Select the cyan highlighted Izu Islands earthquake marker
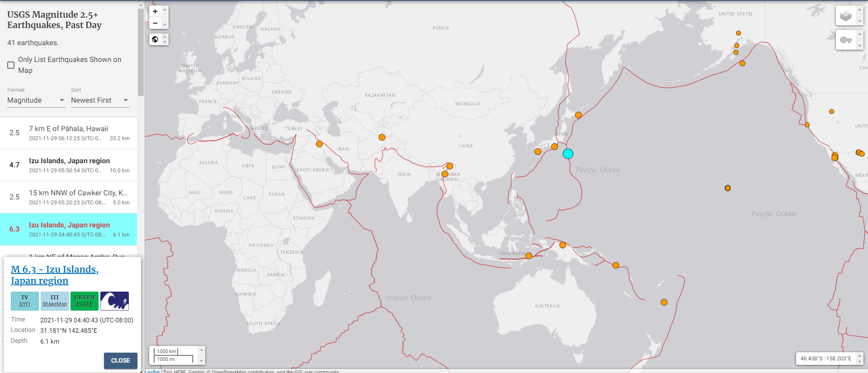This screenshot has width=868, height=373. 568,154
